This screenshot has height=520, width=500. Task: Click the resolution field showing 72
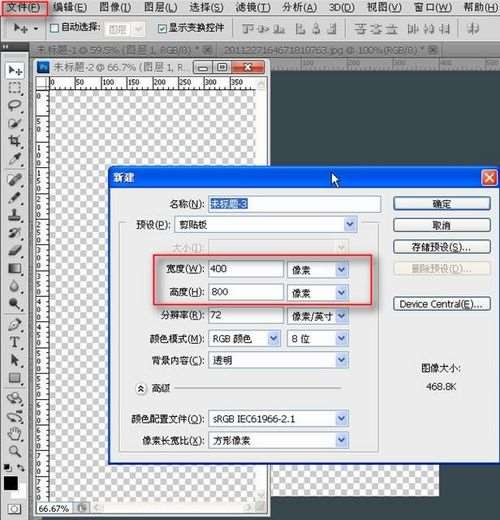pyautogui.click(x=246, y=315)
